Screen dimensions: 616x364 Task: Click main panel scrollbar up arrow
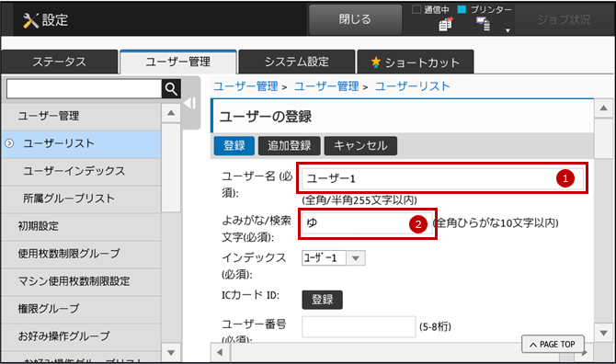pos(604,108)
